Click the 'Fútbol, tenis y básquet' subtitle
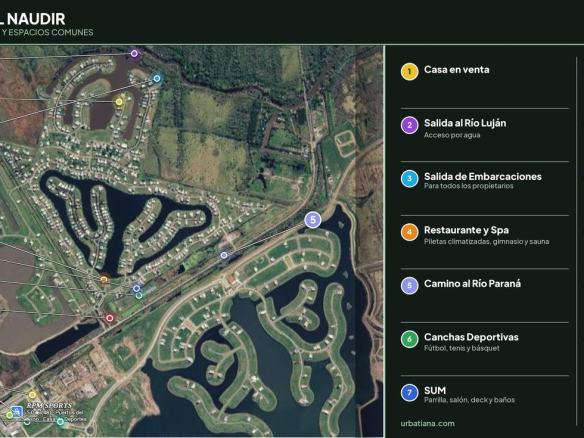The width and height of the screenshot is (584, 438). 462,348
